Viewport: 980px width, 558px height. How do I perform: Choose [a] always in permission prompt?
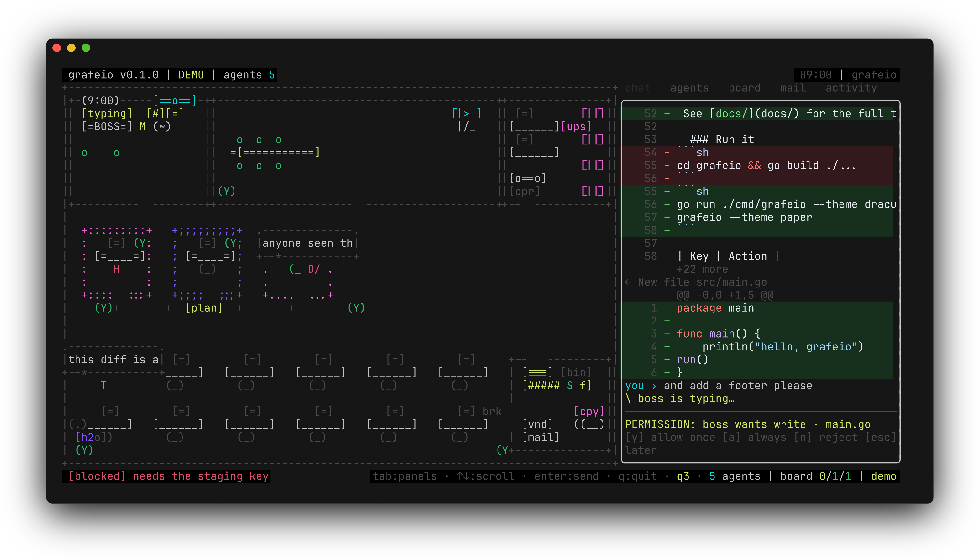(x=754, y=437)
